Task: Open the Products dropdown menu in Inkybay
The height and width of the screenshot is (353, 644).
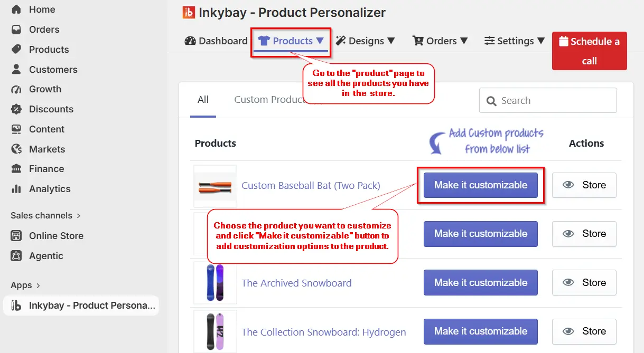Action: pyautogui.click(x=291, y=41)
